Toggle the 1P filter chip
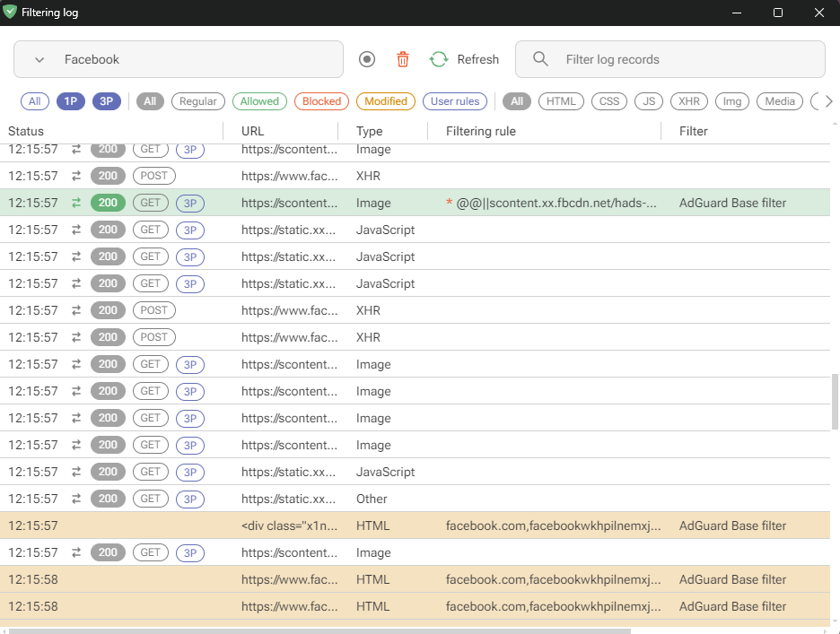 point(71,101)
